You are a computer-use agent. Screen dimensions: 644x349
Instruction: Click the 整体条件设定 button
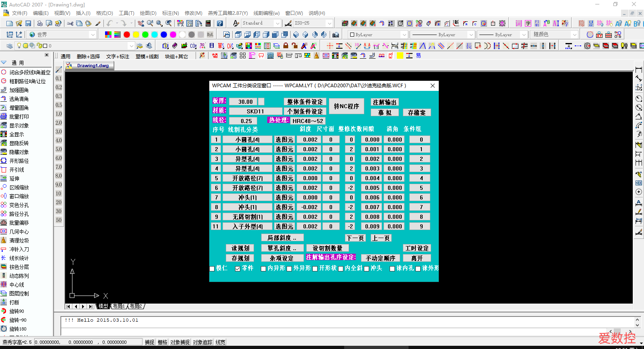point(305,102)
